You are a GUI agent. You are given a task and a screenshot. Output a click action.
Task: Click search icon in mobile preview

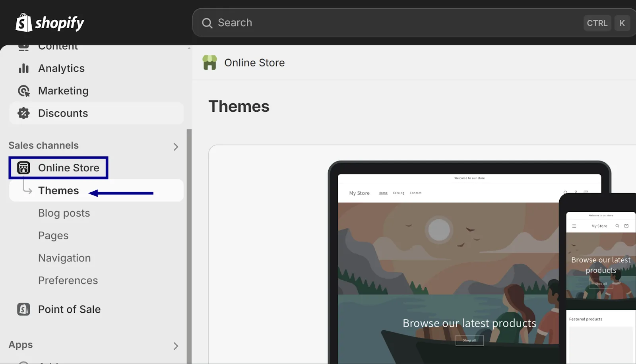click(617, 226)
